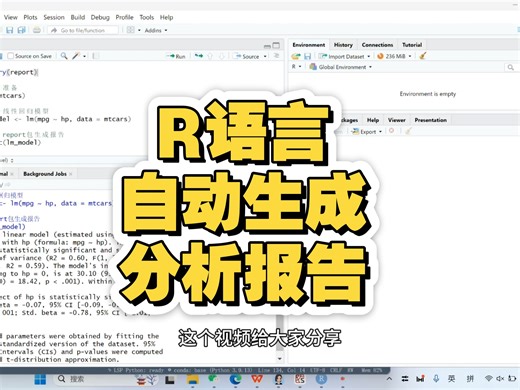Switch to the Tutorial tab

tap(412, 45)
